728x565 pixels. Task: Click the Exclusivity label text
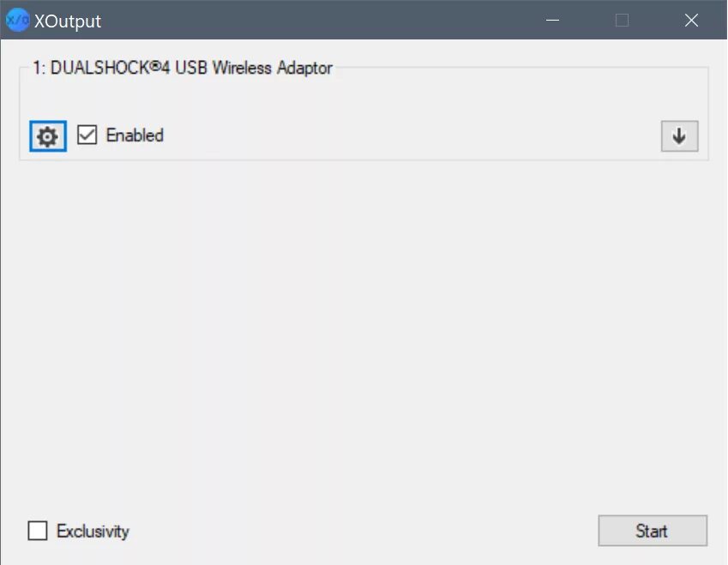click(93, 531)
